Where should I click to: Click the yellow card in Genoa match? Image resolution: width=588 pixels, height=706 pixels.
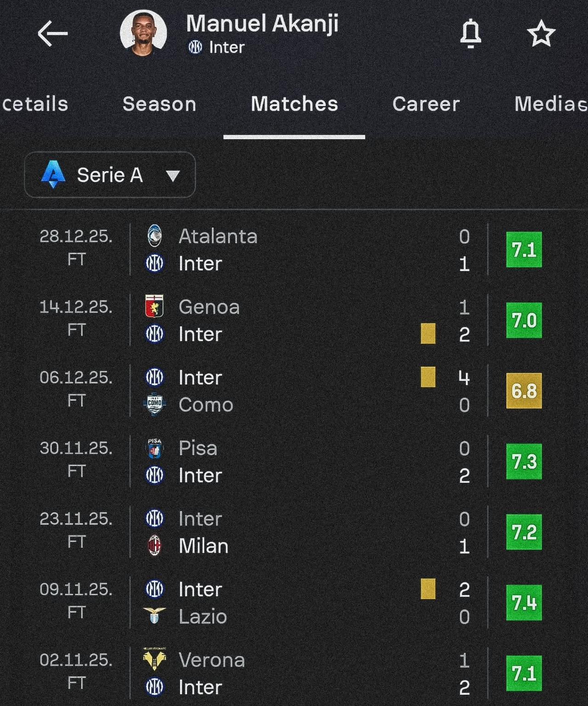point(428,334)
